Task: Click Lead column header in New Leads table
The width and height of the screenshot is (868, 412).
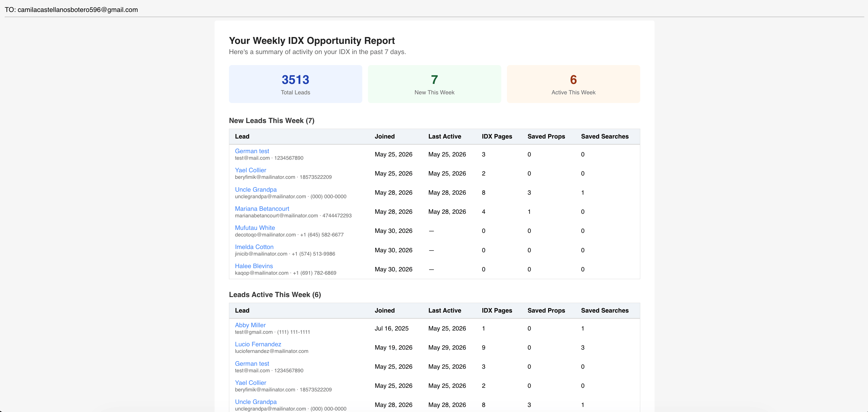Action: click(242, 136)
